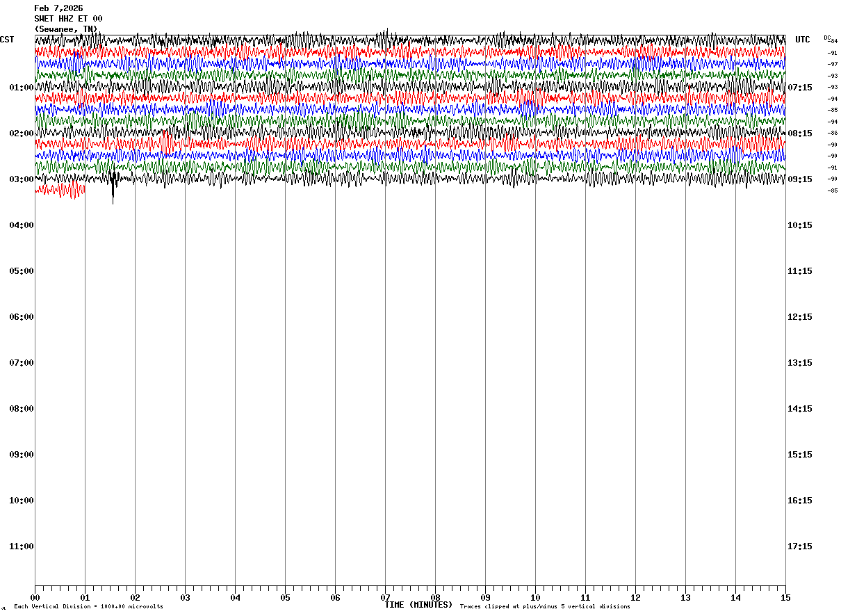Click the minute axis tick label '00'
841x616 pixels.
click(x=35, y=597)
